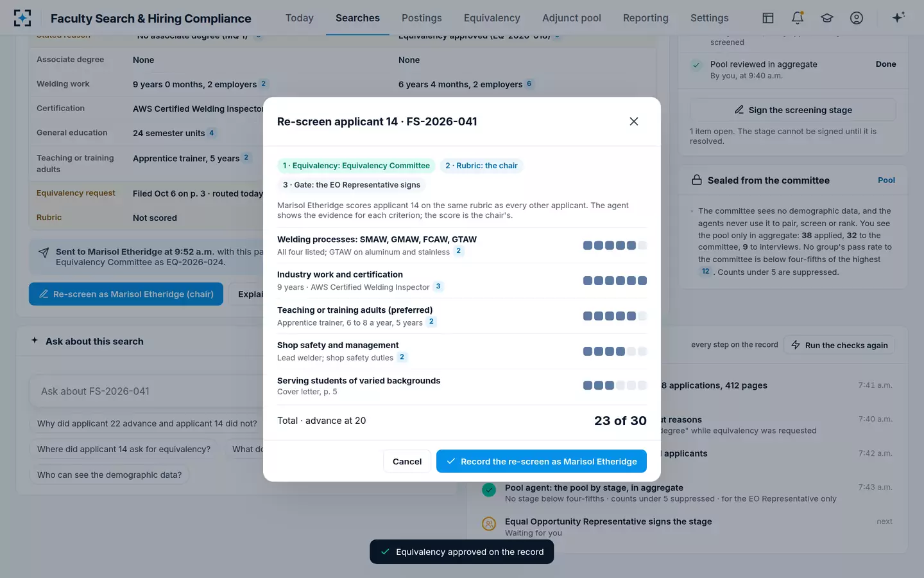
Task: Open the Settings tab
Action: 710,18
